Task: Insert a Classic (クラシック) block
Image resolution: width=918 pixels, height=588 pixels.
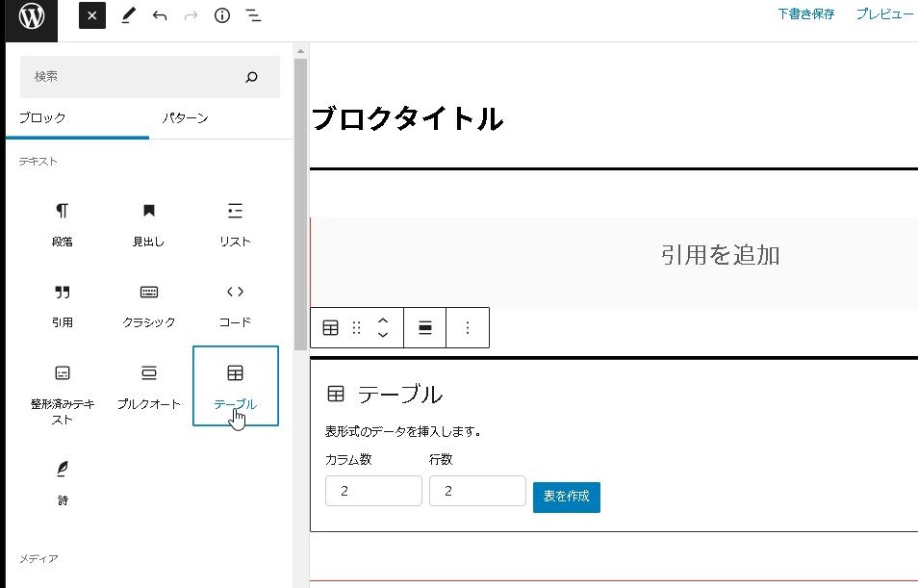Action: tap(148, 304)
